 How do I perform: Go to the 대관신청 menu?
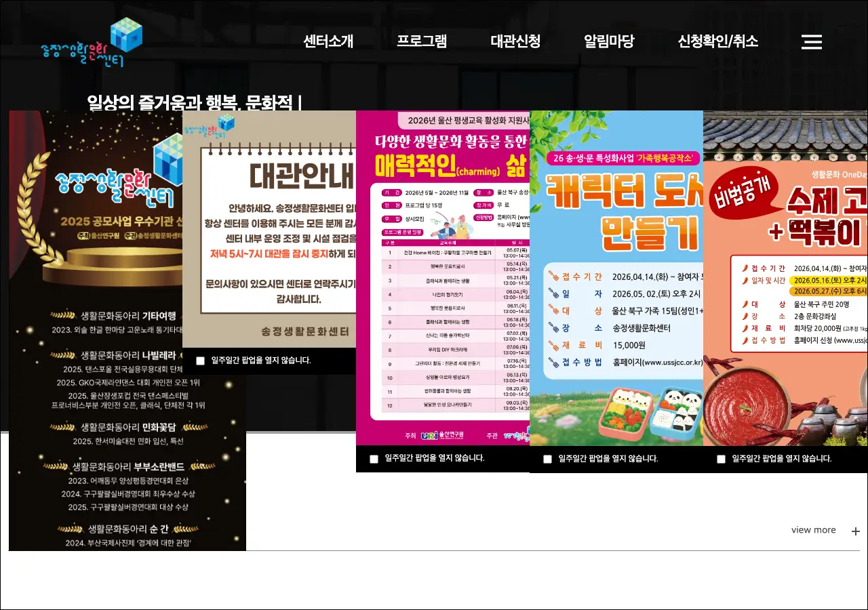pyautogui.click(x=515, y=41)
